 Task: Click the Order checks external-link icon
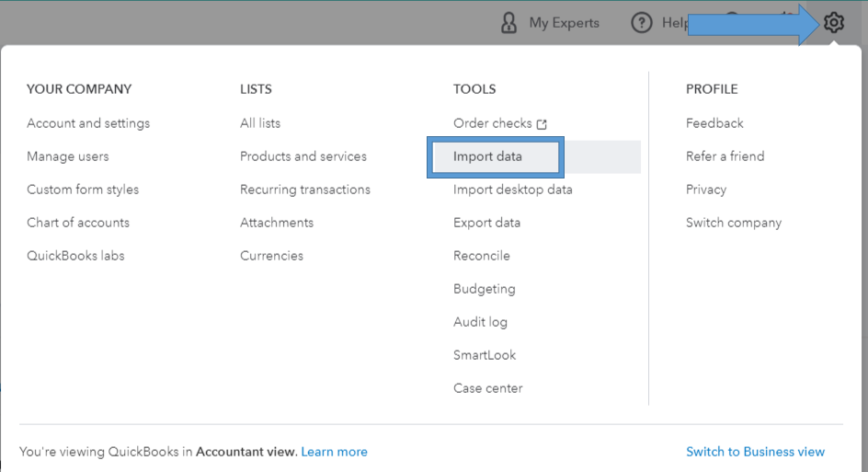(x=542, y=124)
